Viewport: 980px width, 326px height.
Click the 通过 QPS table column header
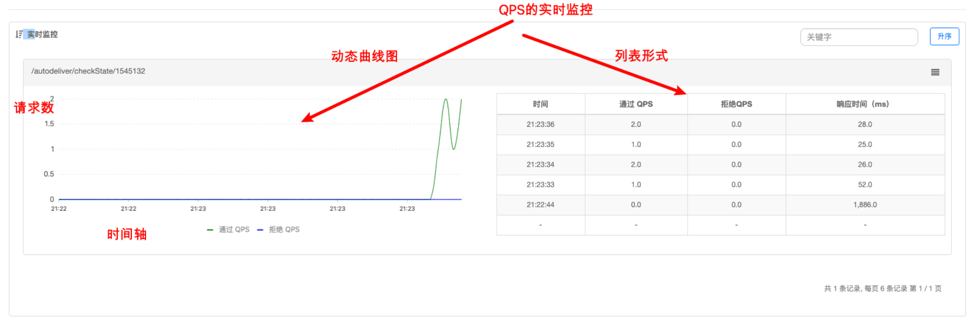click(x=636, y=104)
